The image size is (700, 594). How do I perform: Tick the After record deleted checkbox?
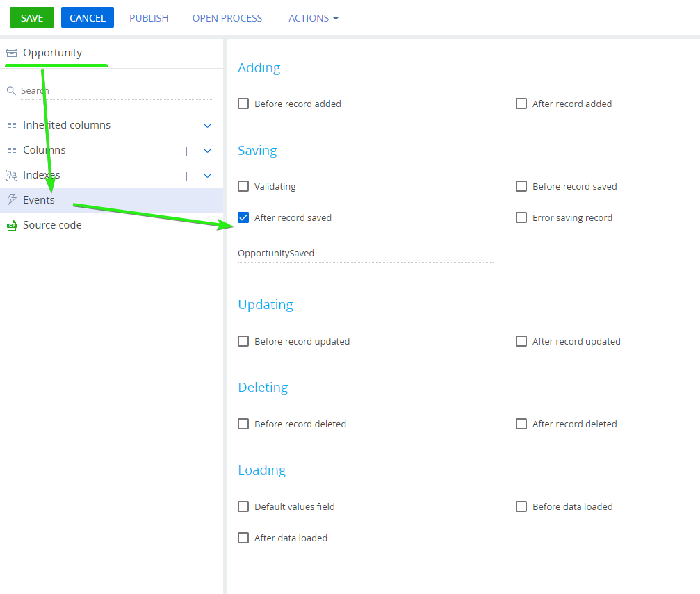521,424
